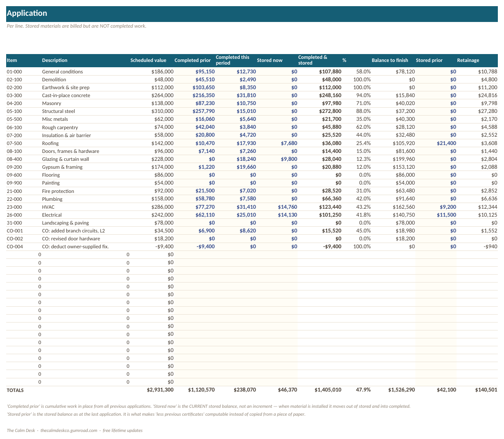Select total retainage $140,501
Screen dimensions: 504x439
click(486, 390)
